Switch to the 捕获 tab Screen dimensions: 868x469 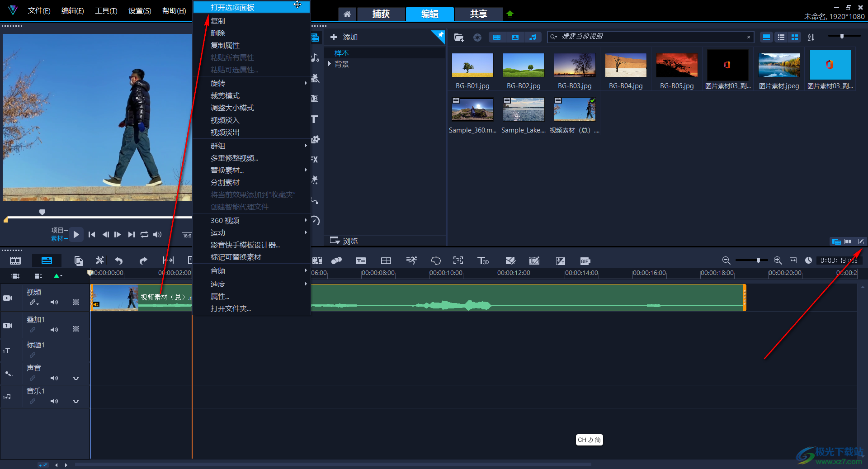point(381,14)
